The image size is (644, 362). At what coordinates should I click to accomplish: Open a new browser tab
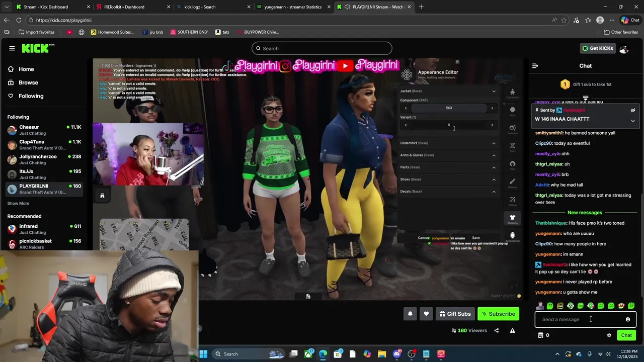(421, 7)
